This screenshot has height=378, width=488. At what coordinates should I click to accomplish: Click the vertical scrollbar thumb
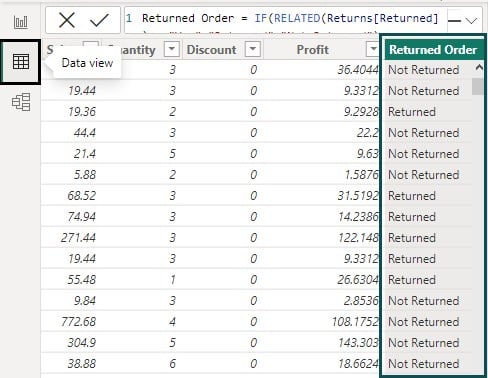[478, 87]
